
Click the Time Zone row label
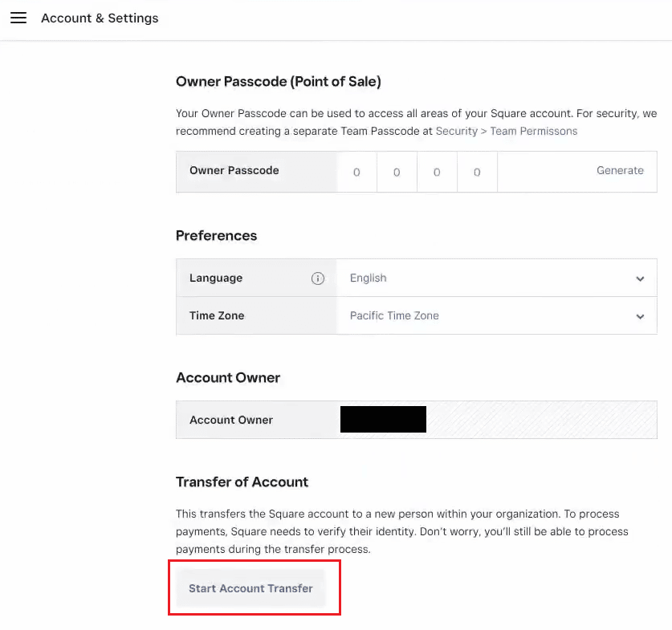tap(217, 315)
